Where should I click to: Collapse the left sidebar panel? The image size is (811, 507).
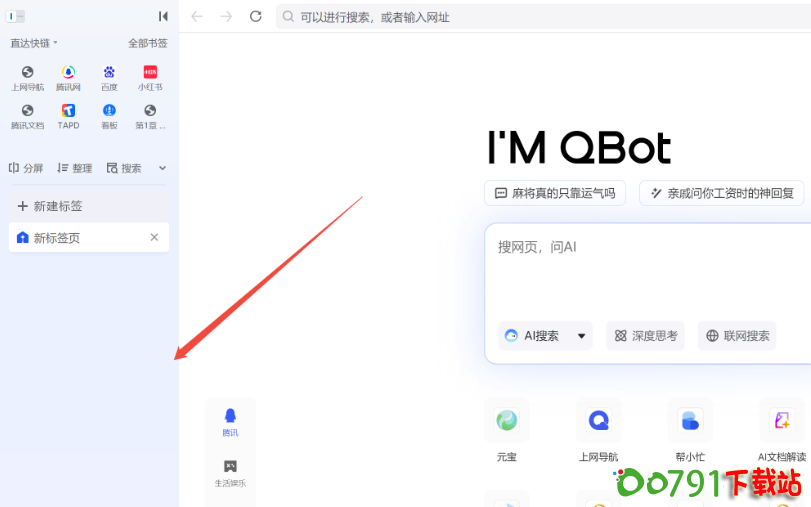click(163, 16)
